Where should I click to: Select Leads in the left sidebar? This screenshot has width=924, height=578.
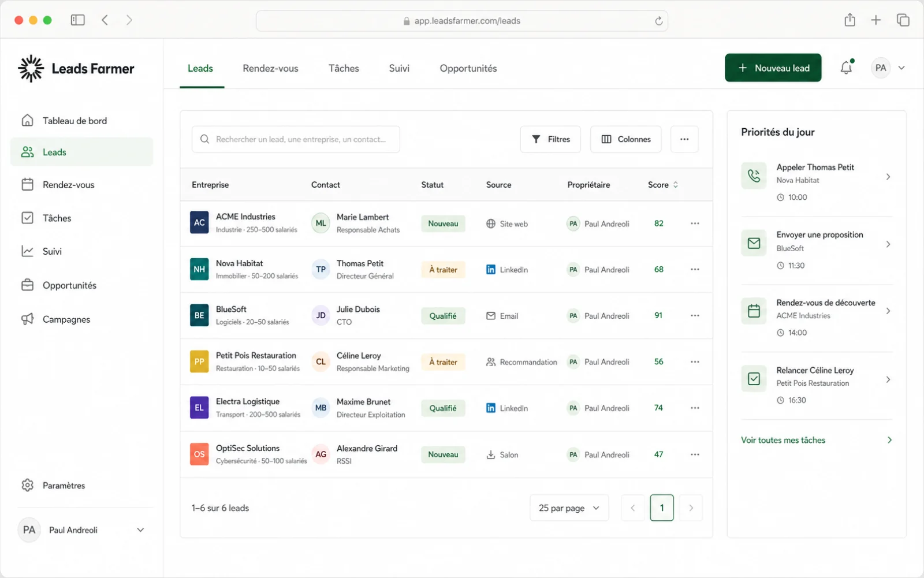(x=81, y=152)
